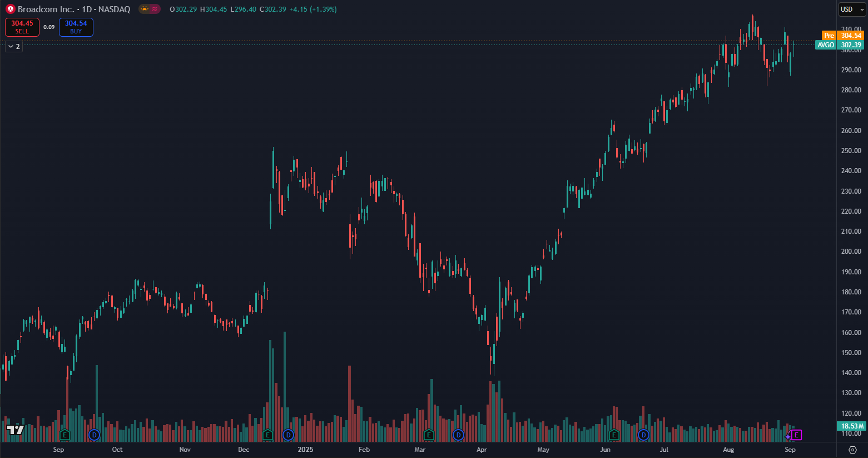The height and width of the screenshot is (458, 868).
Task: Open the TradingView logo at chart bottom-left
Action: (16, 430)
